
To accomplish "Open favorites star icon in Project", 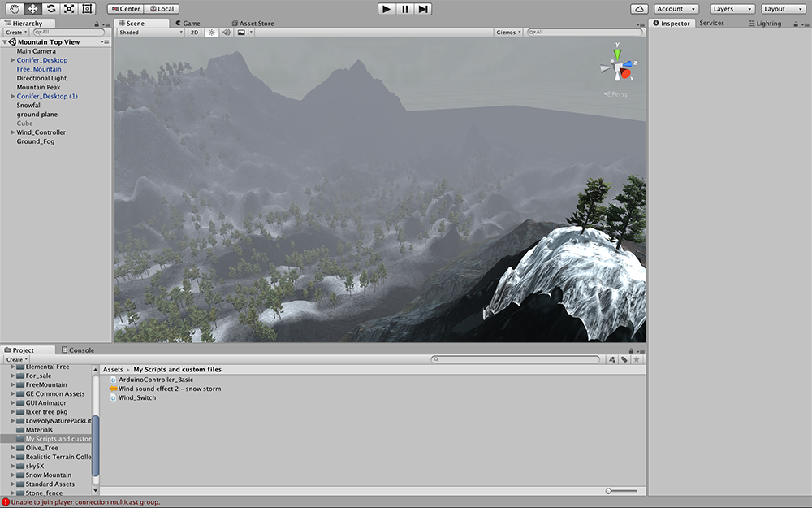I will click(637, 359).
